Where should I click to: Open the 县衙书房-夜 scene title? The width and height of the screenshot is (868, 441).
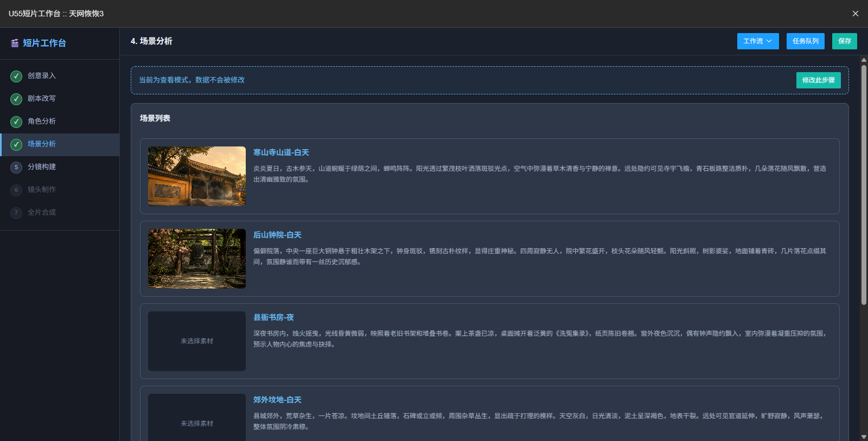pyautogui.click(x=273, y=317)
